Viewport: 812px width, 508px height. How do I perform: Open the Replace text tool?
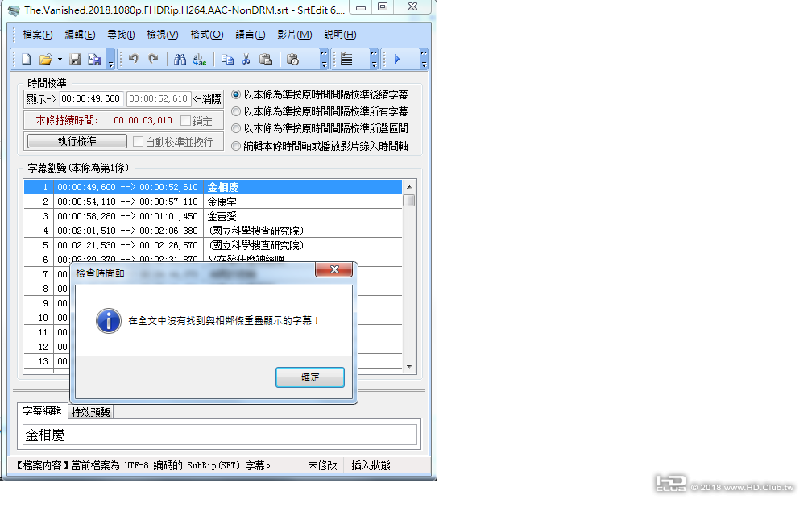click(x=200, y=60)
